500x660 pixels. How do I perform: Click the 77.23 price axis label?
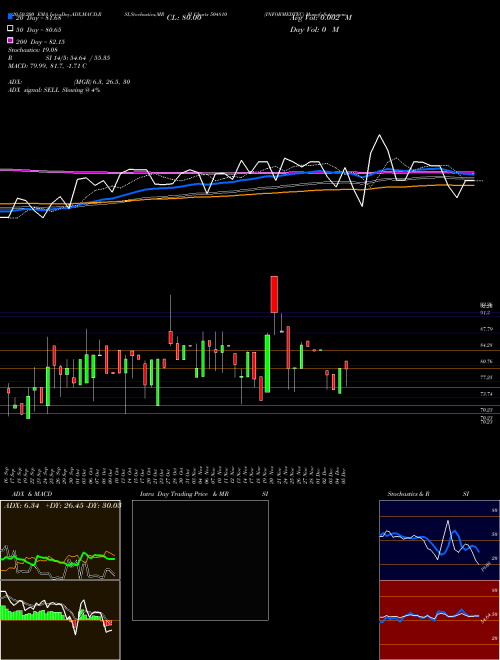(x=486, y=378)
